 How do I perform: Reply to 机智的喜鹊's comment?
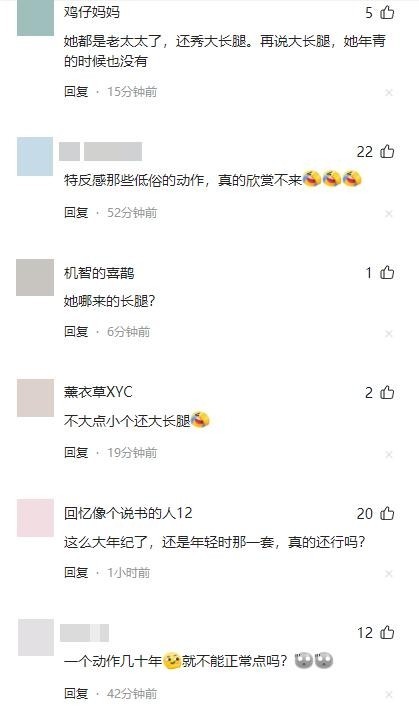pyautogui.click(x=76, y=332)
